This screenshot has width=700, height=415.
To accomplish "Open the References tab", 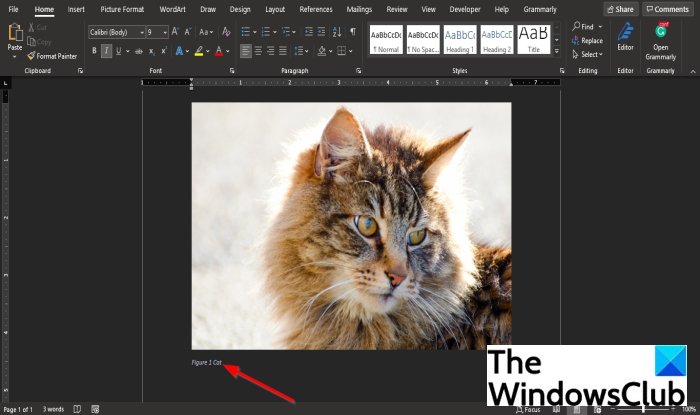I will coord(316,9).
